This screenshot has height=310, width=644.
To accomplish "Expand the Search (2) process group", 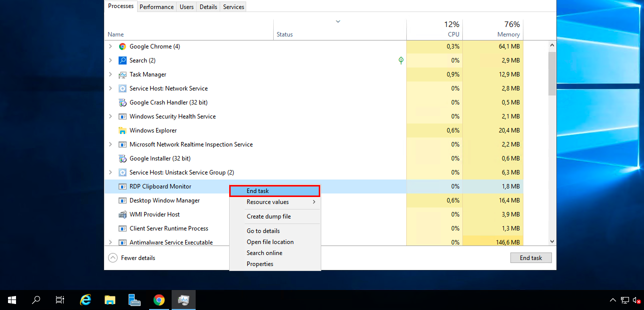I will [110, 60].
